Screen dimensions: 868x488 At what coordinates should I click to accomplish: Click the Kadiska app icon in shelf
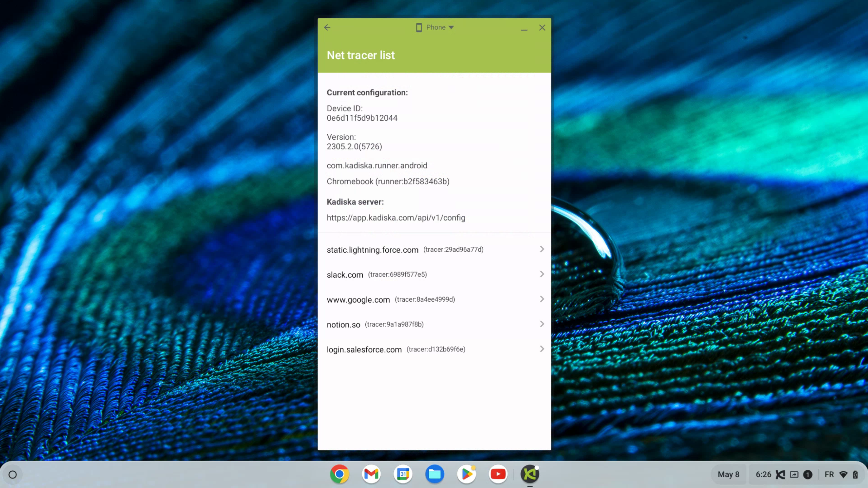[x=530, y=474]
